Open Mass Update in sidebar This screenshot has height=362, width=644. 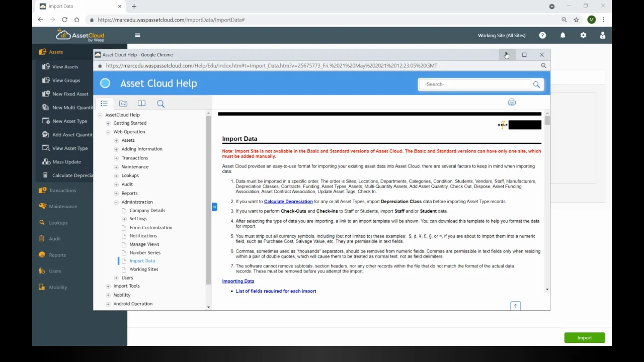click(x=66, y=161)
